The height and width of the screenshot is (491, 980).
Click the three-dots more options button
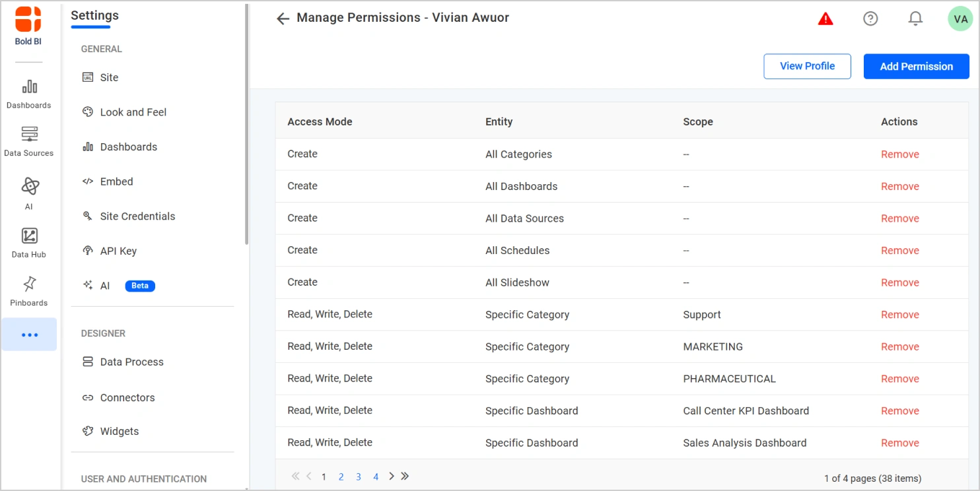click(x=29, y=335)
